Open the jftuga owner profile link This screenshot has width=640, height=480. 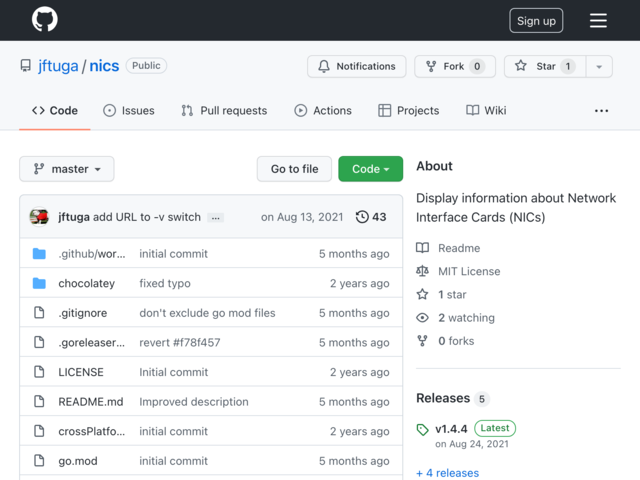coord(58,66)
